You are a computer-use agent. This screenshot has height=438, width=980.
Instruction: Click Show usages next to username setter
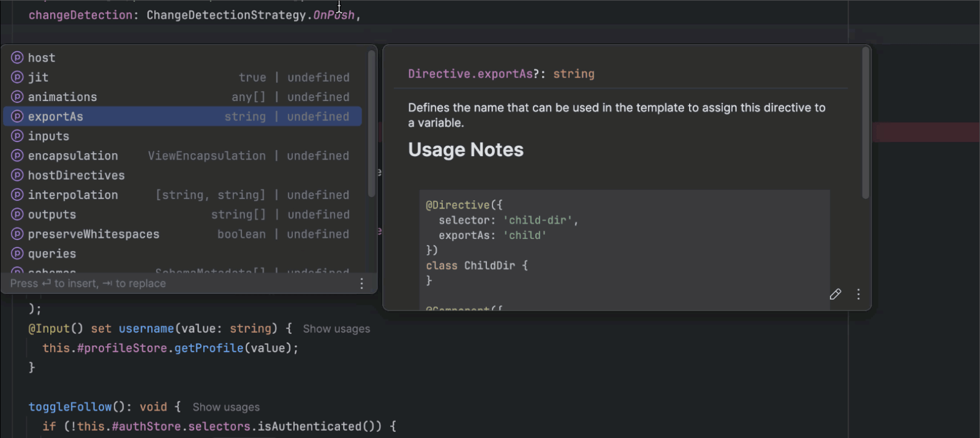pyautogui.click(x=336, y=329)
